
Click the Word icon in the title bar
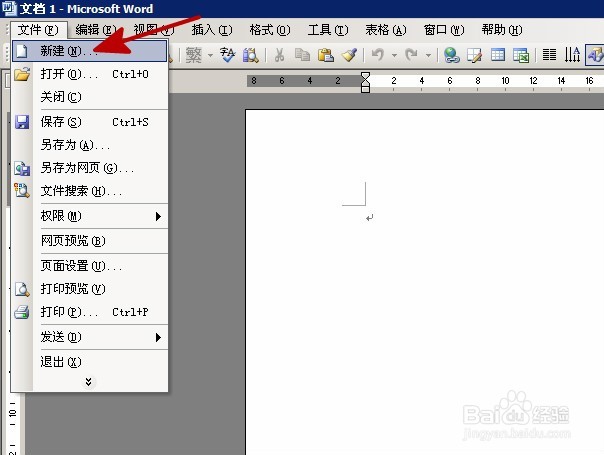pos(8,8)
